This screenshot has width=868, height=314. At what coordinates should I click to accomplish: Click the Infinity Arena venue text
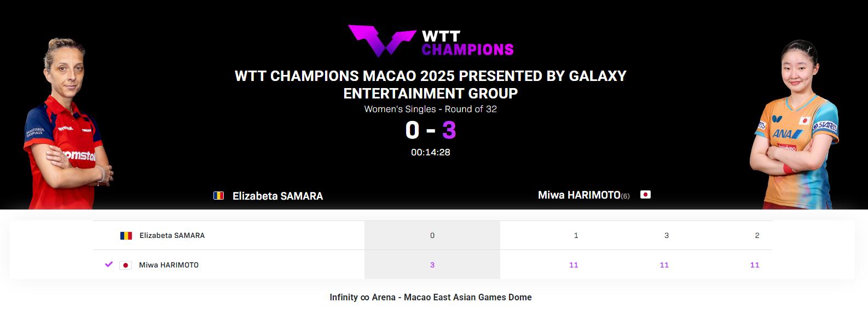430,298
